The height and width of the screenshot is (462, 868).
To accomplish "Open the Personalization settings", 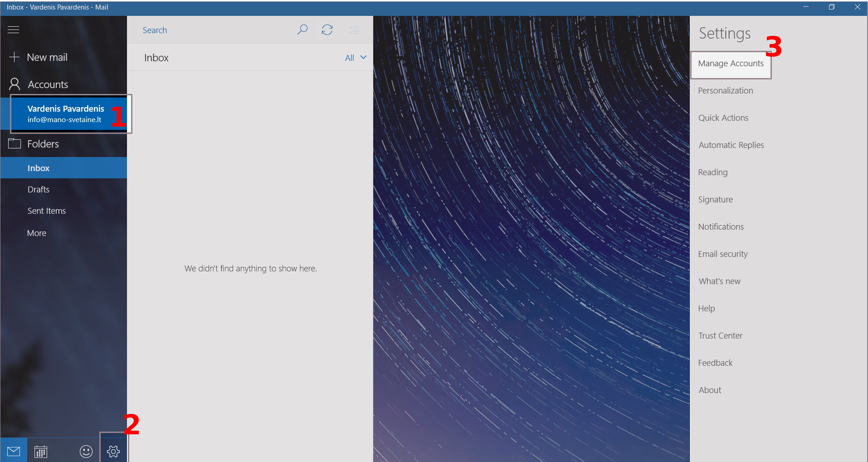I will coord(725,91).
